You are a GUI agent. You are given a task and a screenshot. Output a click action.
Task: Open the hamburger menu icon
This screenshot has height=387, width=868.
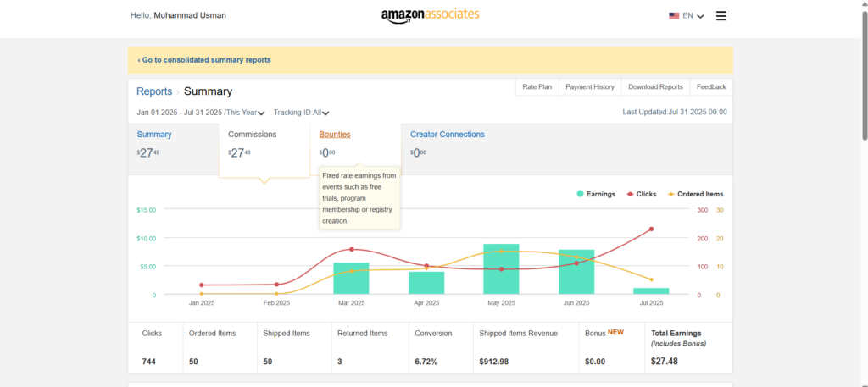721,15
